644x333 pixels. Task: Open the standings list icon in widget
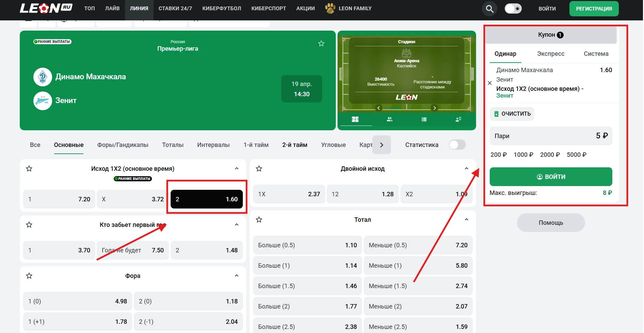click(x=424, y=119)
